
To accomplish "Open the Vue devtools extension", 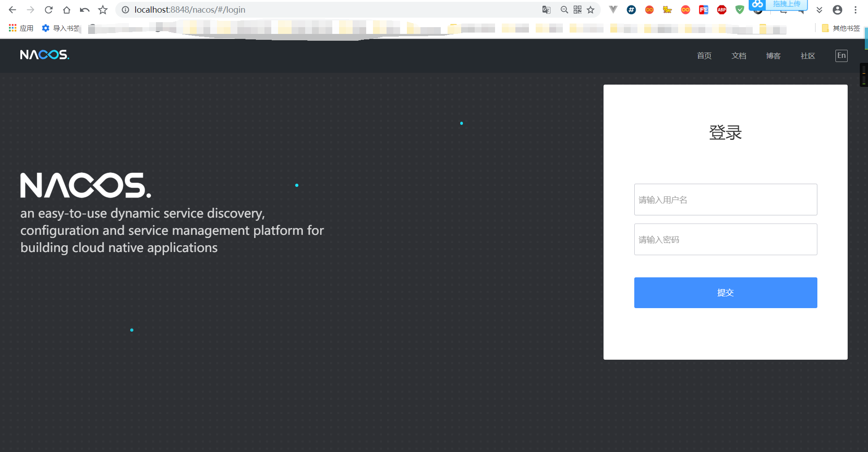I will click(613, 10).
